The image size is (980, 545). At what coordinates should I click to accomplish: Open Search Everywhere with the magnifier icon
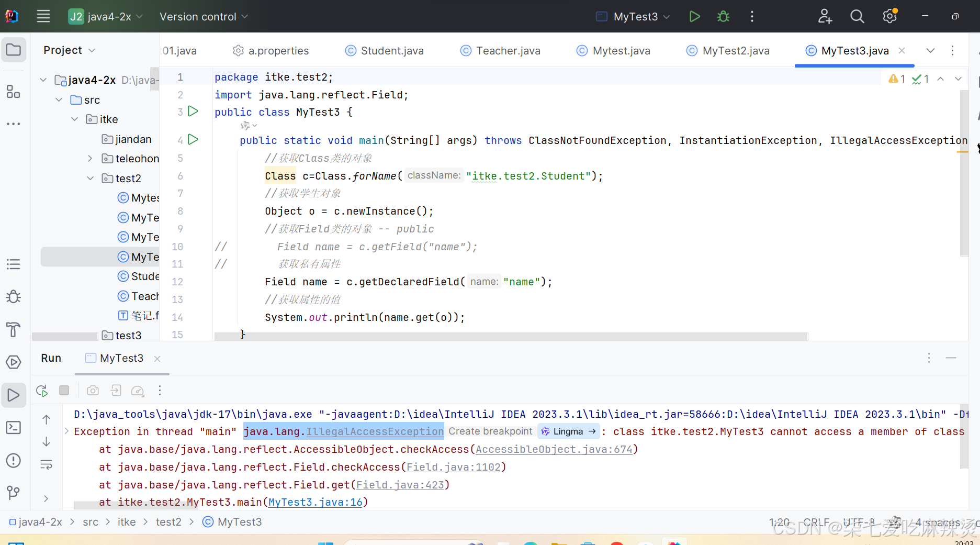click(x=857, y=16)
